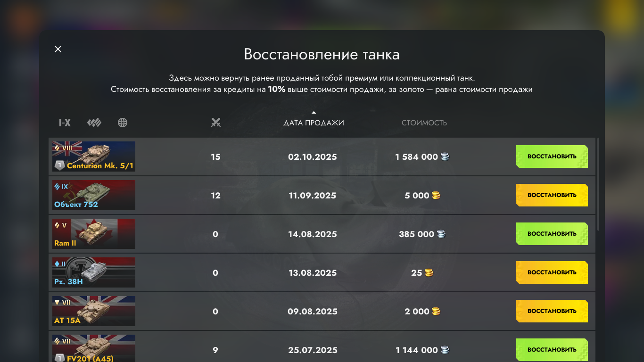Close the tank restoration dialog

tap(58, 49)
